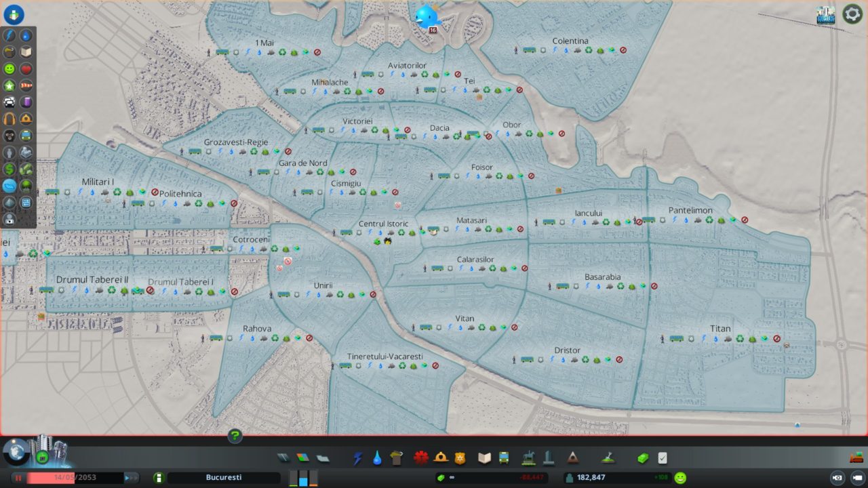Open the Zoning tool menu
The image size is (868, 488).
coord(302,459)
